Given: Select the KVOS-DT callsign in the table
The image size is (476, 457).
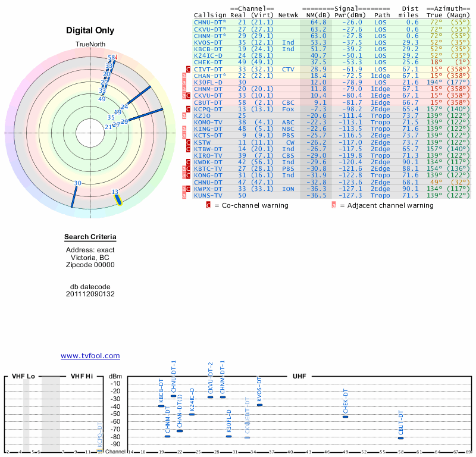Looking at the screenshot, I should (x=208, y=42).
